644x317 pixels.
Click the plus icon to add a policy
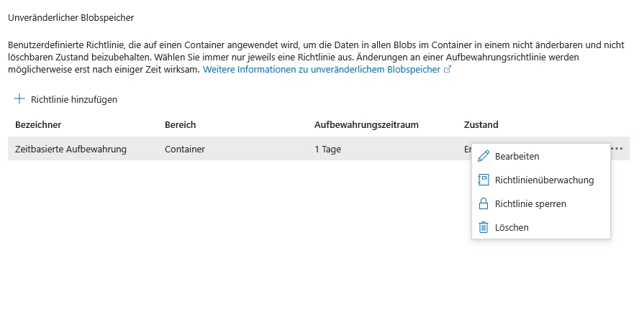pos(19,99)
